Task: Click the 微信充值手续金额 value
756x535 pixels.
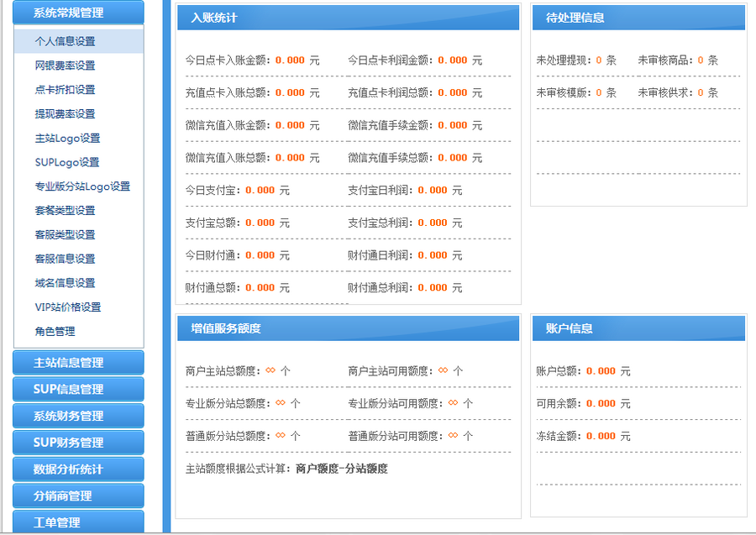Action: click(x=452, y=125)
